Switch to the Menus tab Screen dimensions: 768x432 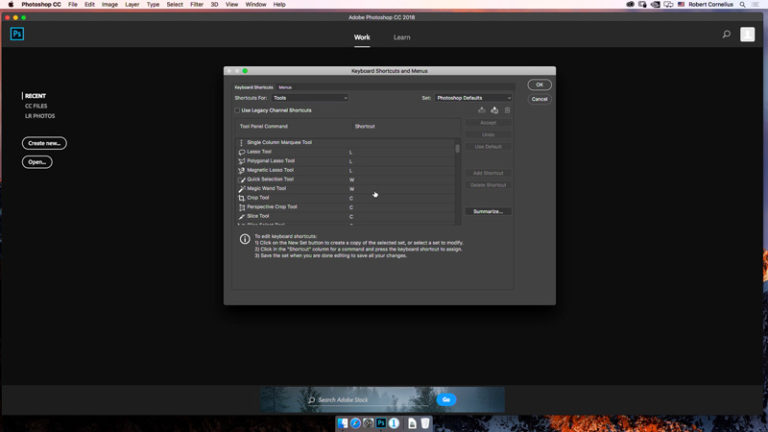point(286,88)
